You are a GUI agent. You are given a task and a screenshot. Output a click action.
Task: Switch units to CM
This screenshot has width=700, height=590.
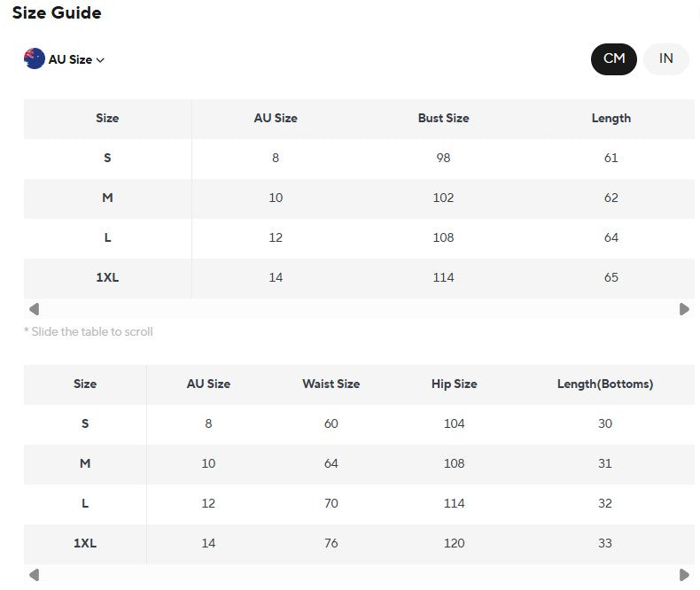coord(614,58)
